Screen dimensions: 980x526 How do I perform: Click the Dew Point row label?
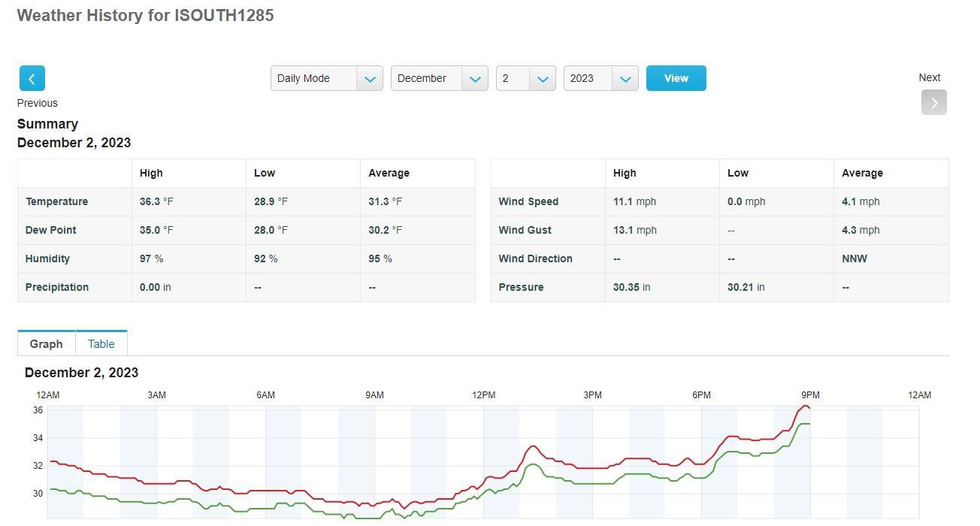tap(50, 230)
